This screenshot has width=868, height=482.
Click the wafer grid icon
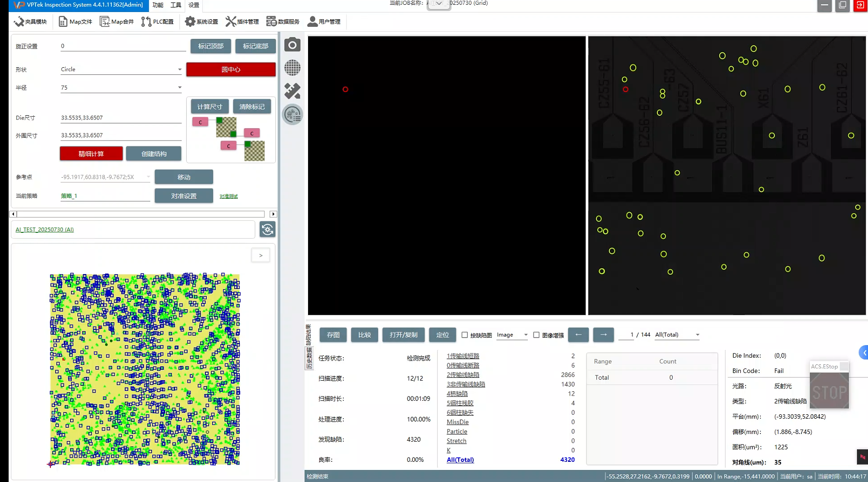(292, 68)
